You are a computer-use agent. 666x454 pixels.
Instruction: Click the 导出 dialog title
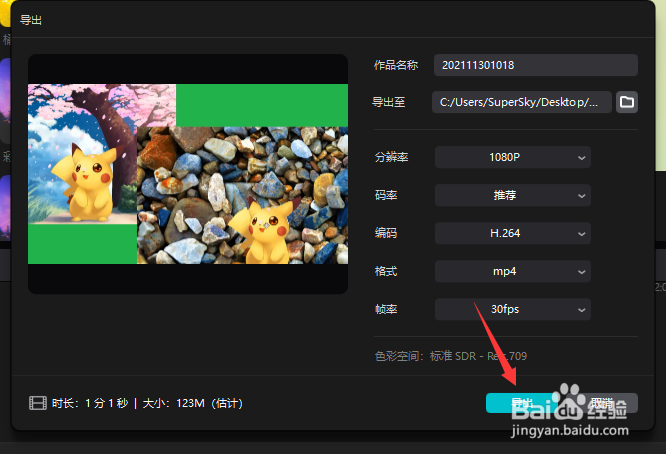(31, 20)
